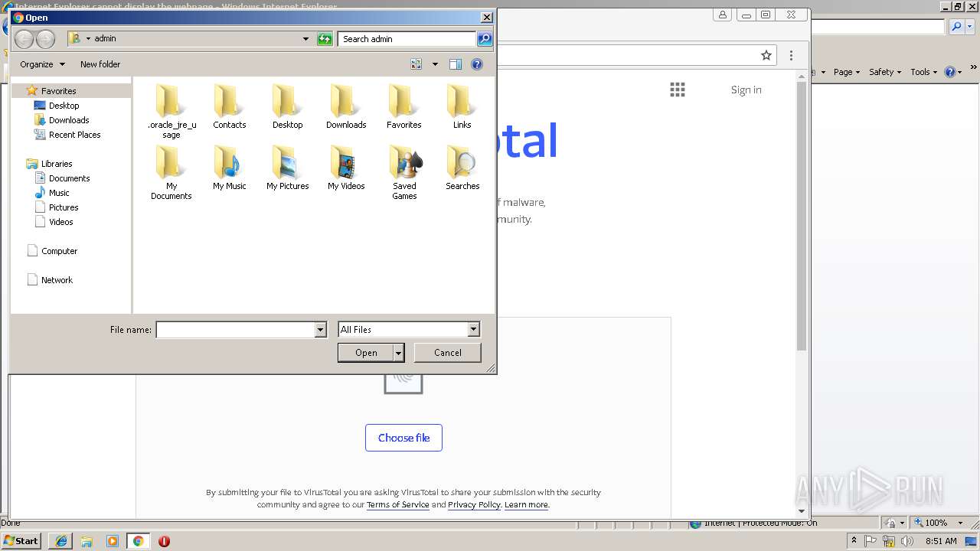This screenshot has height=551, width=980.
Task: Expand the view options dropdown arrow
Action: tap(435, 64)
